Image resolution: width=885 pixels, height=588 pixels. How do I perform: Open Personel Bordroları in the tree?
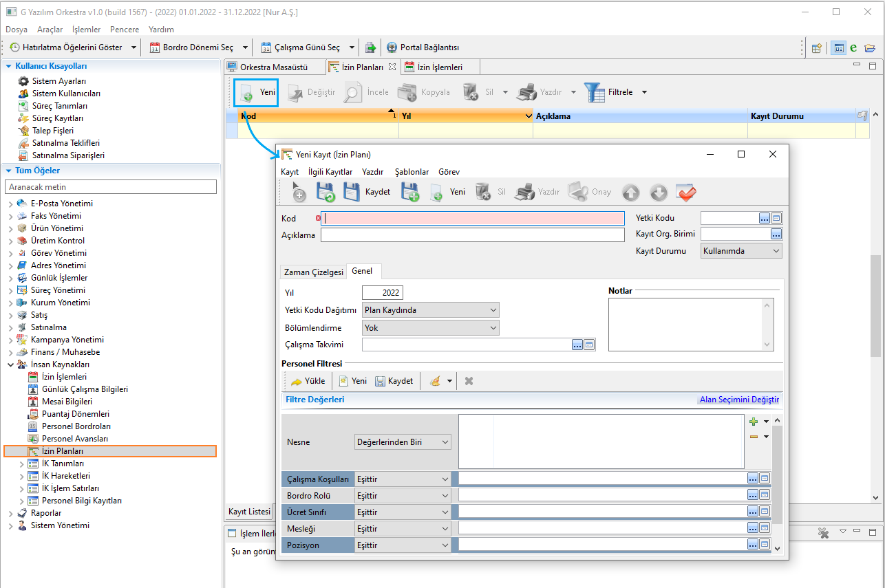pyautogui.click(x=75, y=426)
